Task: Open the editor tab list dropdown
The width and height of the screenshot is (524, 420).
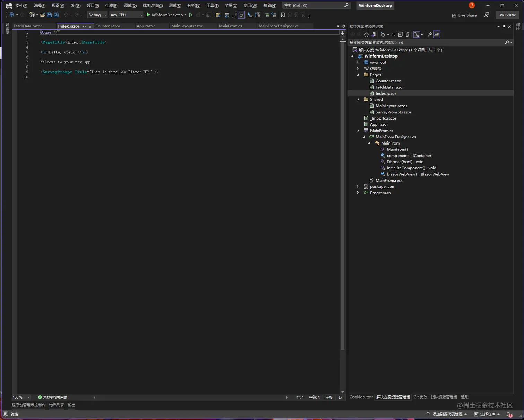Action: [338, 26]
